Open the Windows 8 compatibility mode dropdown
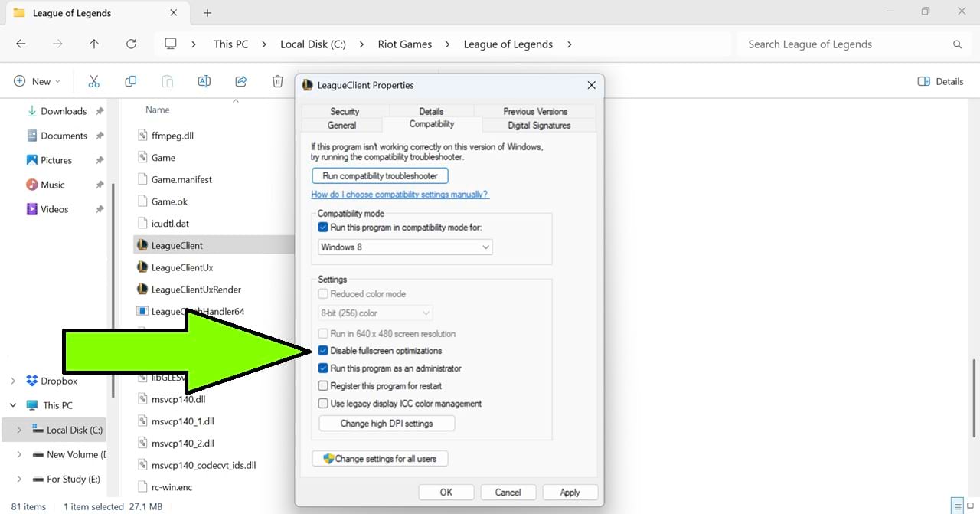 coord(405,247)
